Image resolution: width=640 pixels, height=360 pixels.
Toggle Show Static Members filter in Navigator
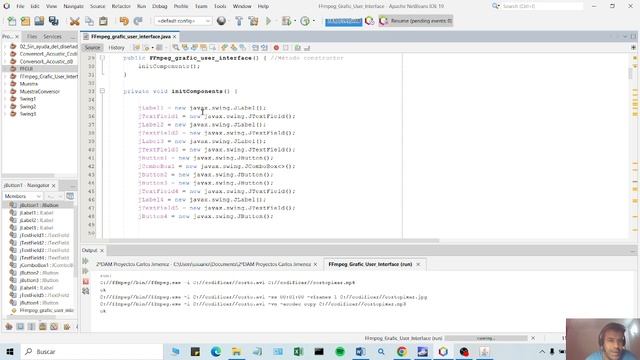point(31,327)
